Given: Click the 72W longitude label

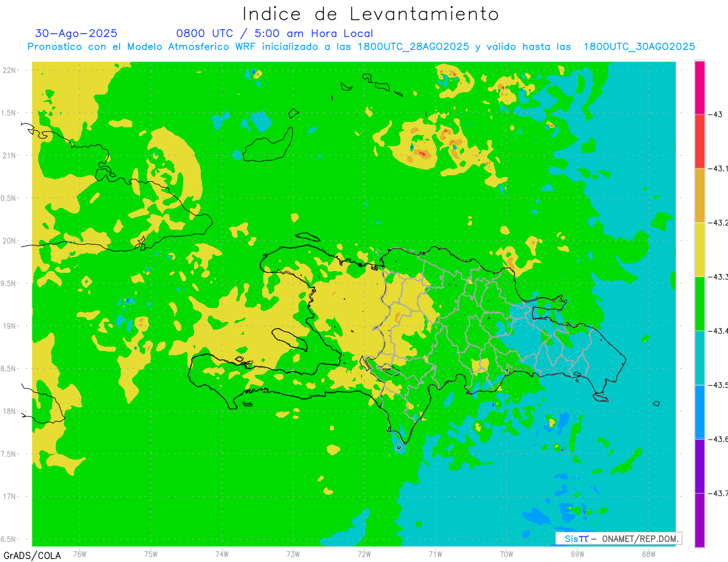Looking at the screenshot, I should pos(364,554).
